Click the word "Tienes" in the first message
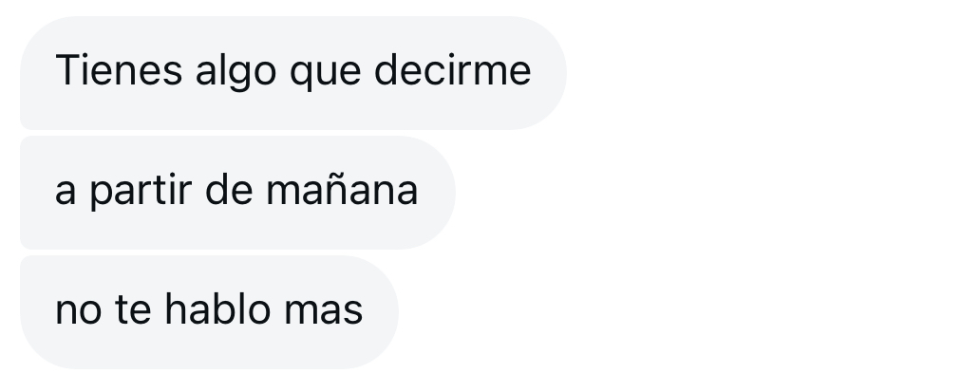Screen dimensions: 980x392 pos(119,69)
